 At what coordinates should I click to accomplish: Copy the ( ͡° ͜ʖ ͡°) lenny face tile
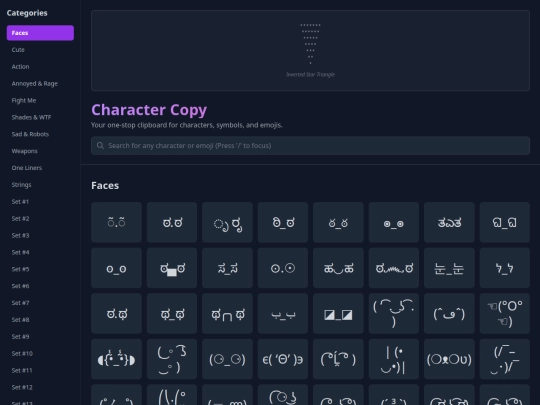point(394,313)
